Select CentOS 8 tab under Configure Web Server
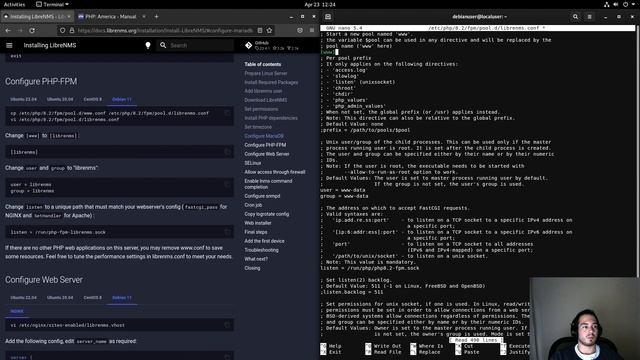The image size is (640, 360). pyautogui.click(x=93, y=298)
